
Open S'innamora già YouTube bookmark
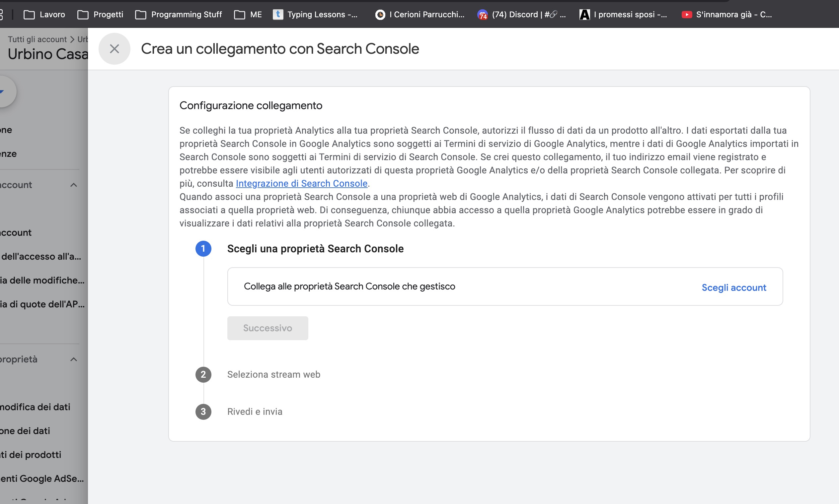(x=727, y=14)
